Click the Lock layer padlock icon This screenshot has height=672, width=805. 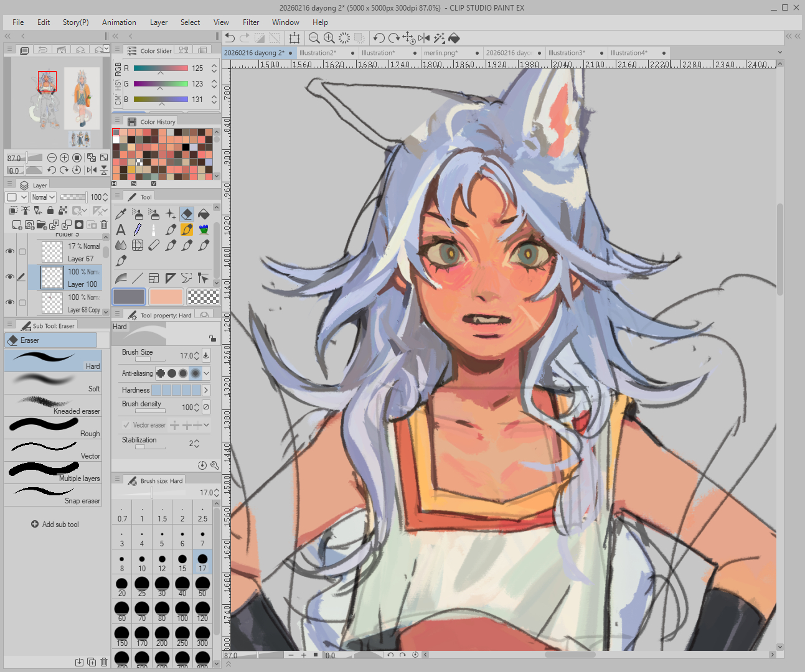50,211
